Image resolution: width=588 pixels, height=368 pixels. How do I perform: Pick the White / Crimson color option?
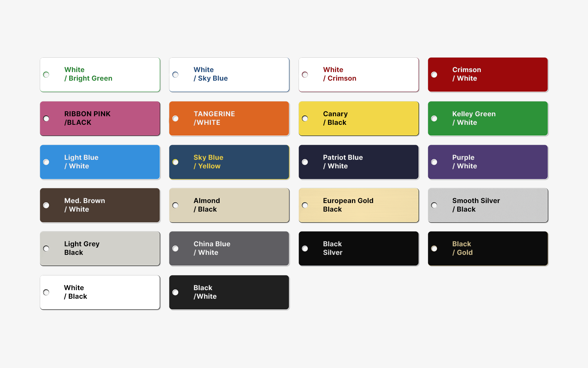[359, 75]
